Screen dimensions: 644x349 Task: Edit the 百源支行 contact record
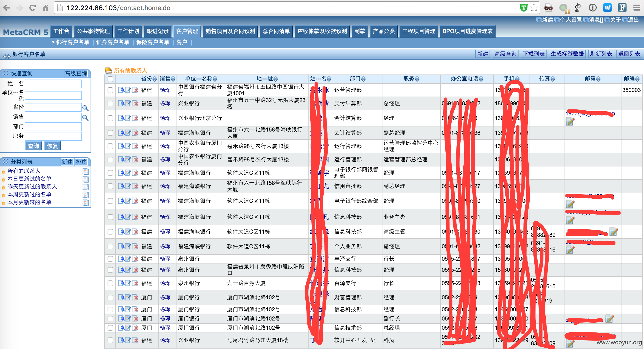128,283
